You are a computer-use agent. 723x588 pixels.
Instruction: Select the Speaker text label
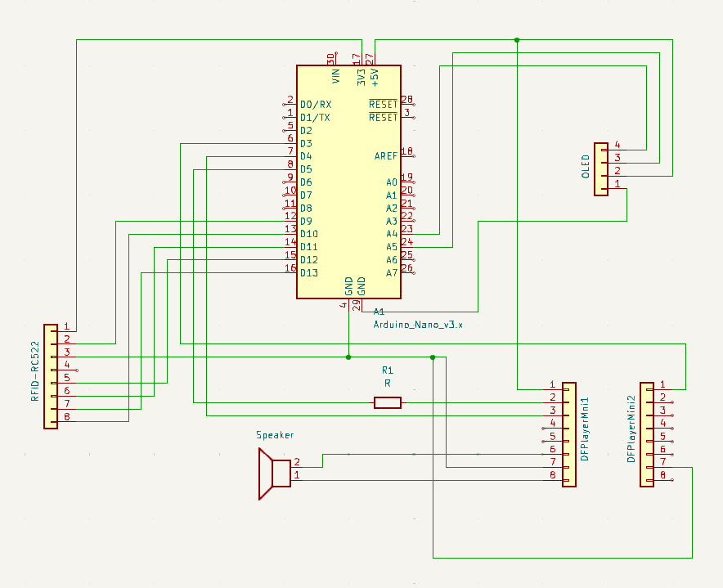[275, 435]
